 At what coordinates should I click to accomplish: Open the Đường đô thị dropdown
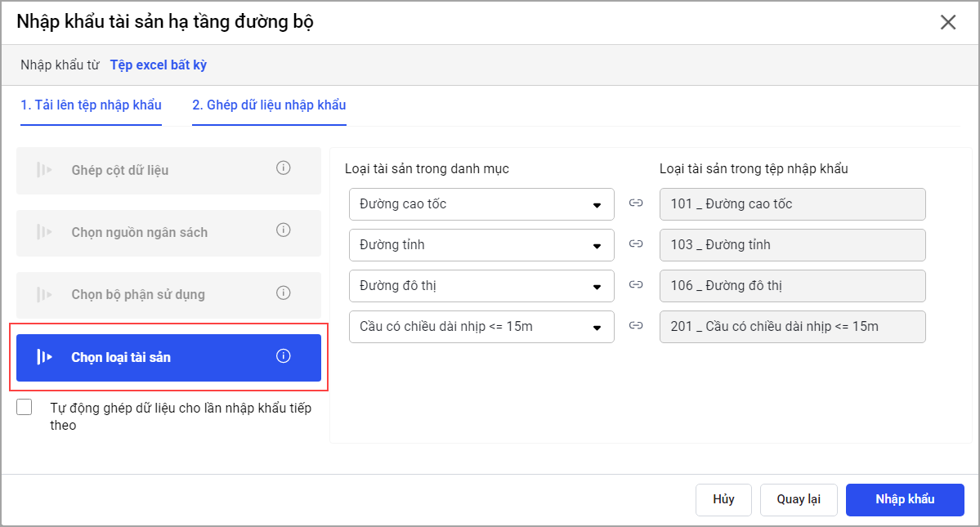[x=481, y=286]
